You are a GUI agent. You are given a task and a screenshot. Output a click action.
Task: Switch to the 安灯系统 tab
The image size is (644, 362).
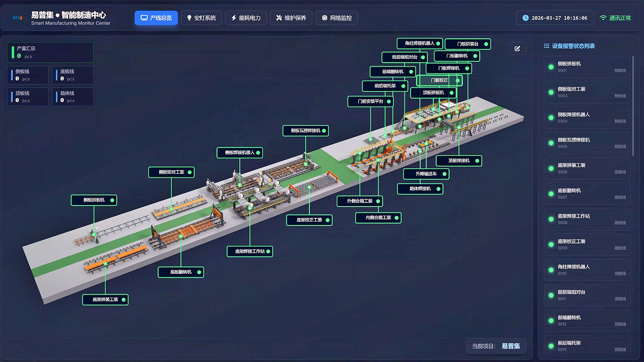click(201, 18)
